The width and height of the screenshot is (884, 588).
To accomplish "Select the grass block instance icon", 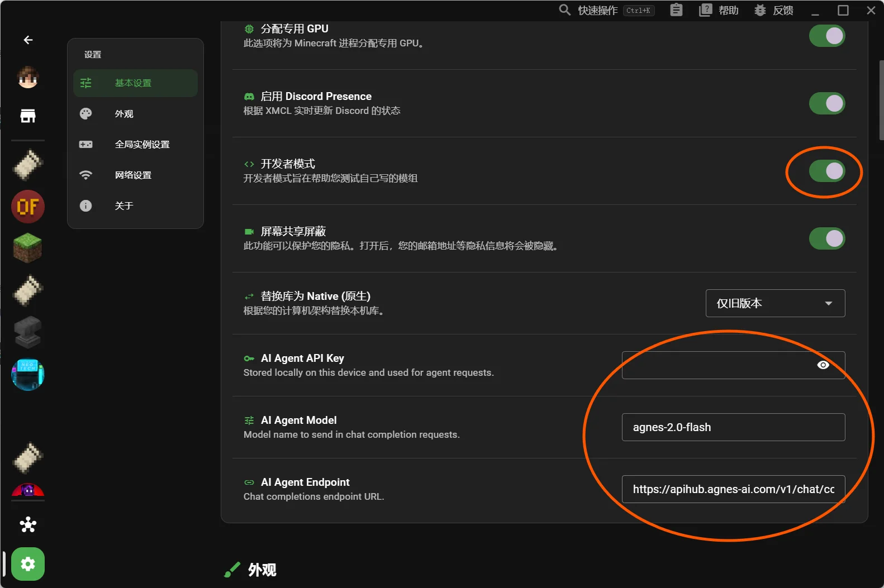I will click(x=28, y=248).
